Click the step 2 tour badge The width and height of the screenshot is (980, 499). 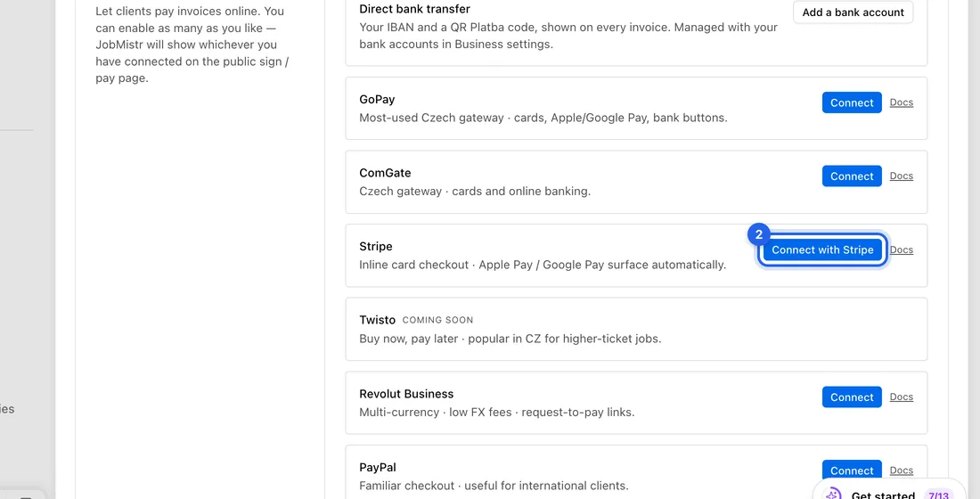pyautogui.click(x=759, y=235)
